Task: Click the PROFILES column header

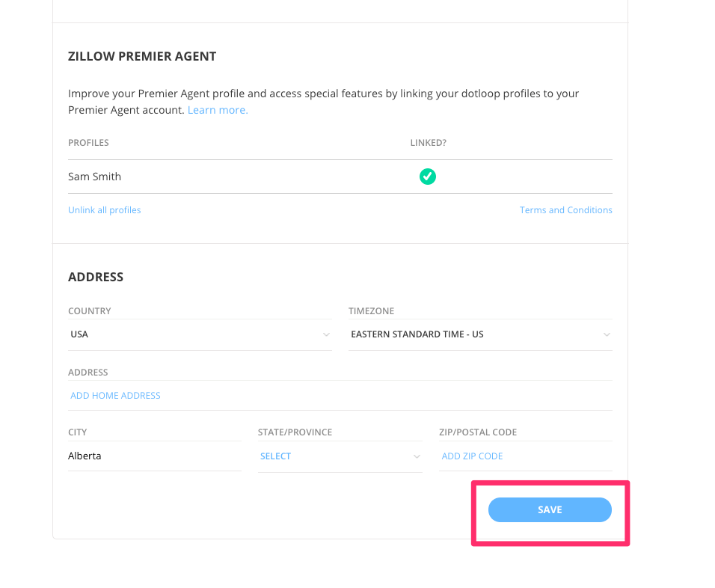Action: 88,142
